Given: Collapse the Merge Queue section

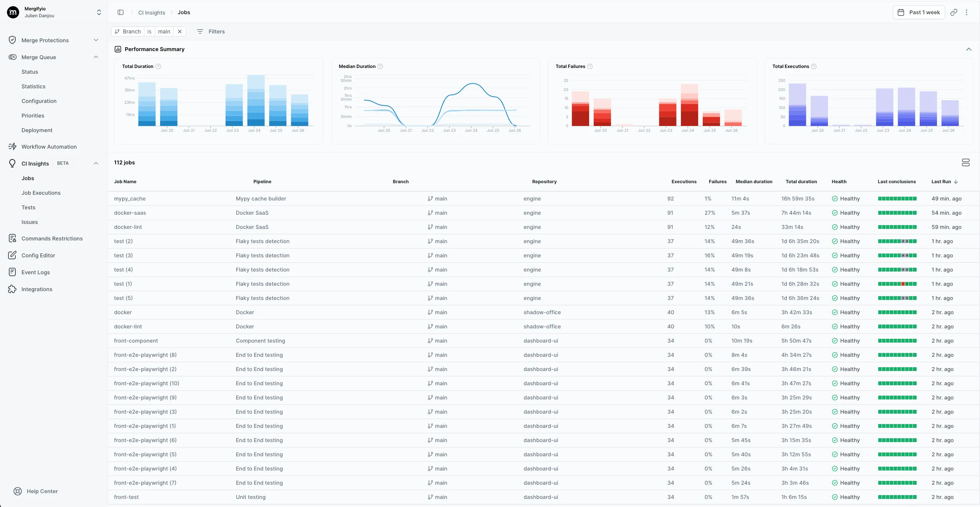Looking at the screenshot, I should 96,57.
